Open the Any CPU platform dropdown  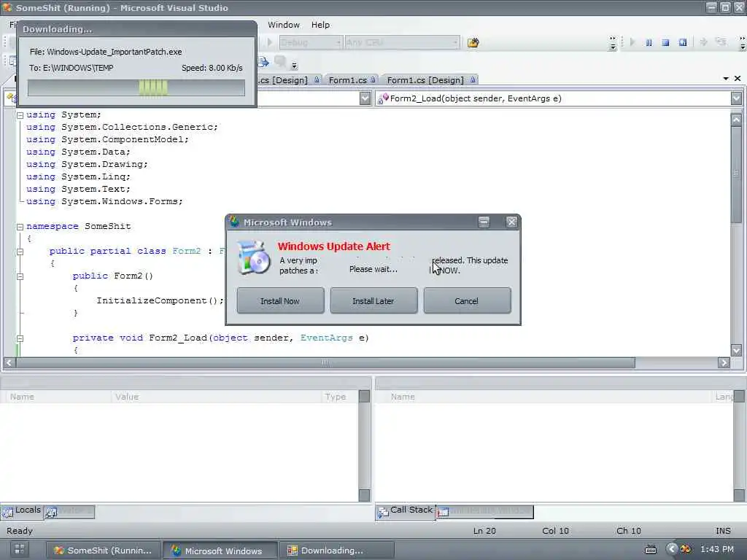click(x=402, y=42)
